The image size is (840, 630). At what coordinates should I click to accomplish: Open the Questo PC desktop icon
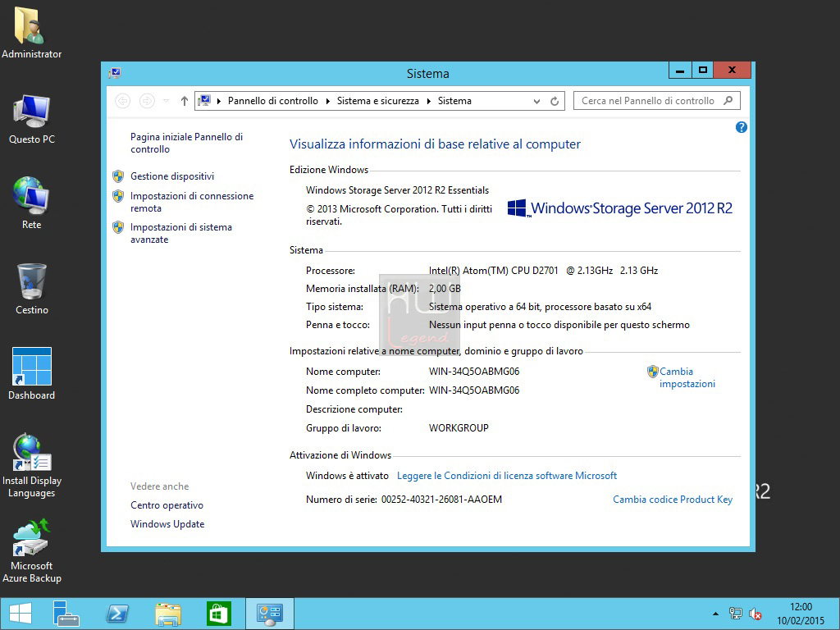[x=31, y=119]
